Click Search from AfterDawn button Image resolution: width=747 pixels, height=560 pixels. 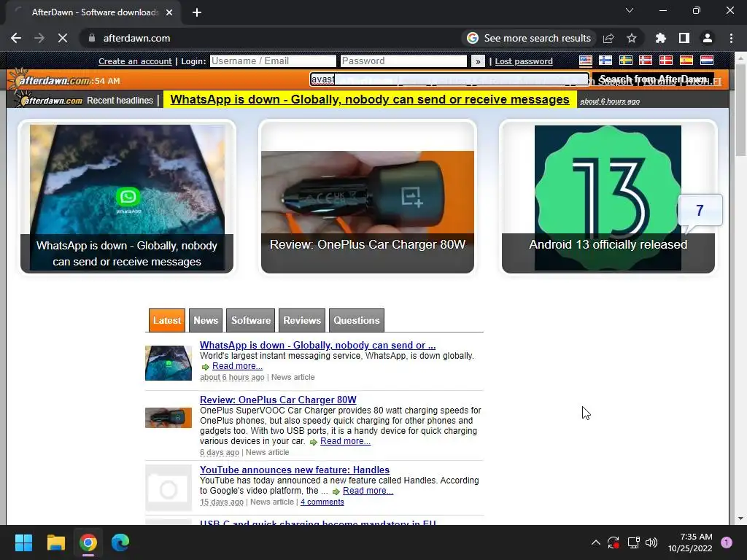653,79
